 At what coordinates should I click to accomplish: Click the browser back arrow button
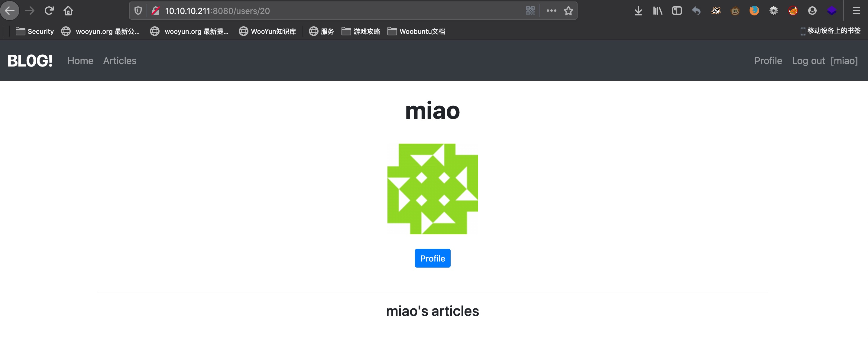click(9, 11)
